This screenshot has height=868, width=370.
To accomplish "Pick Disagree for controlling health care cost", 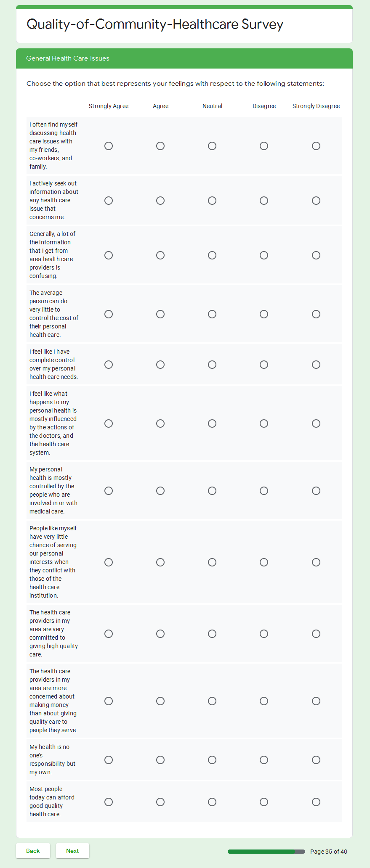I will (x=264, y=314).
